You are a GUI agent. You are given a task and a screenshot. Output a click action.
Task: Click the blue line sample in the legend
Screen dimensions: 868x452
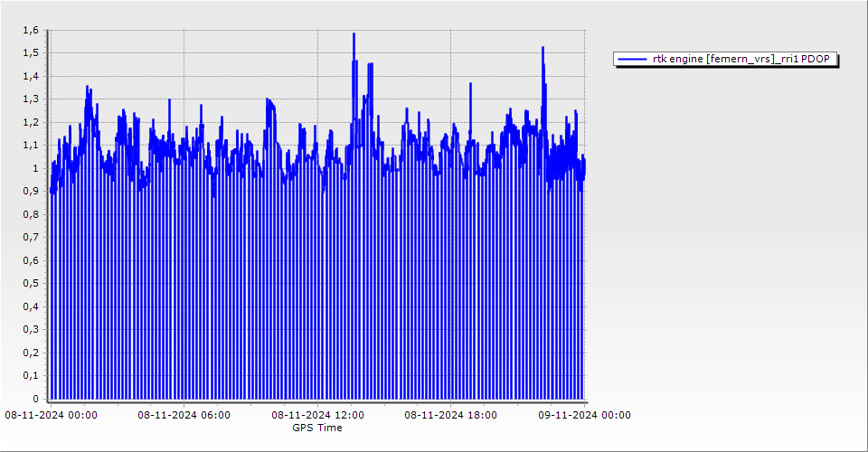(633, 60)
